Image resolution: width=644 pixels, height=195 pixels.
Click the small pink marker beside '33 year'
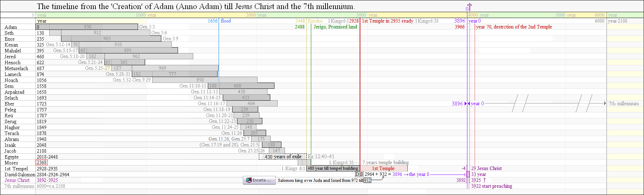(468, 174)
